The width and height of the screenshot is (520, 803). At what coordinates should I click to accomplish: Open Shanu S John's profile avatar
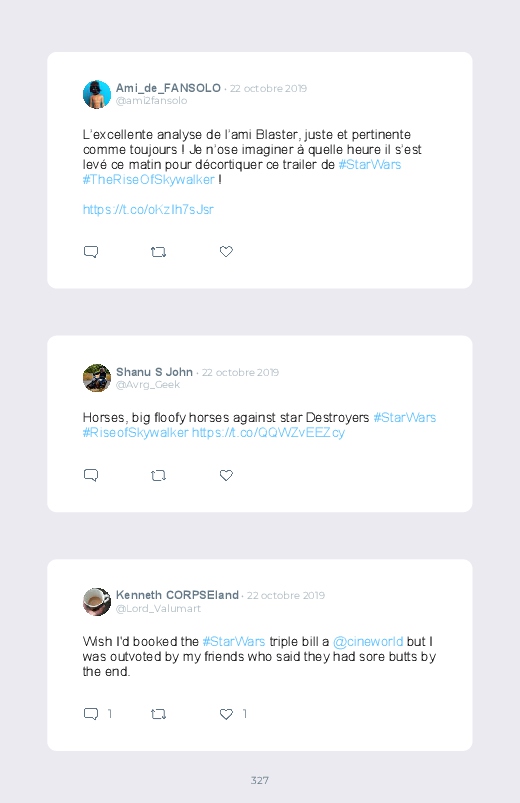(x=97, y=378)
